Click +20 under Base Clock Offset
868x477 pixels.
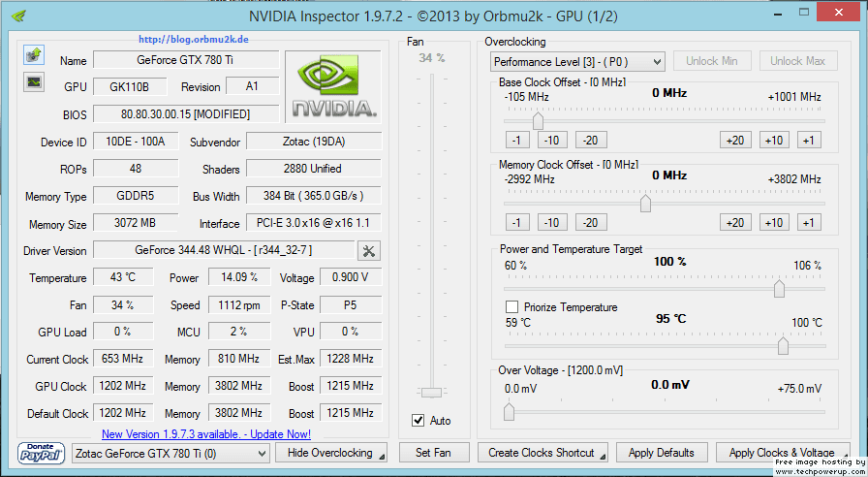pos(735,141)
